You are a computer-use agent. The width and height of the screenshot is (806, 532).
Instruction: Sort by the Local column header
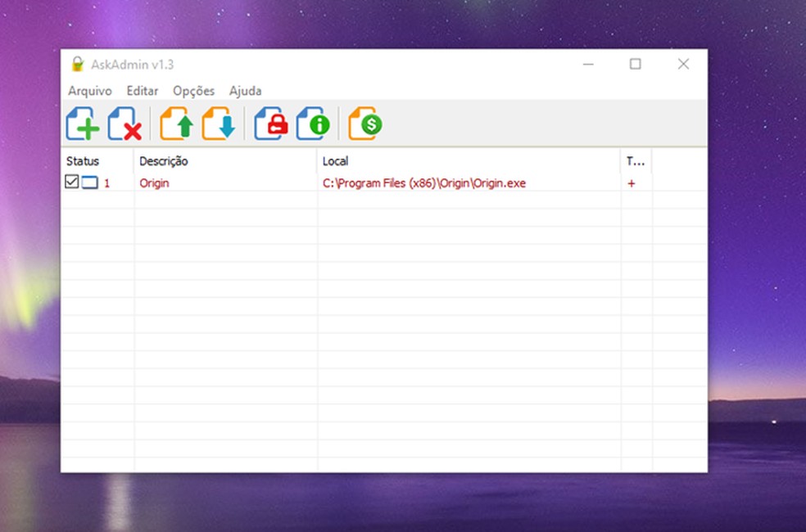coord(469,161)
